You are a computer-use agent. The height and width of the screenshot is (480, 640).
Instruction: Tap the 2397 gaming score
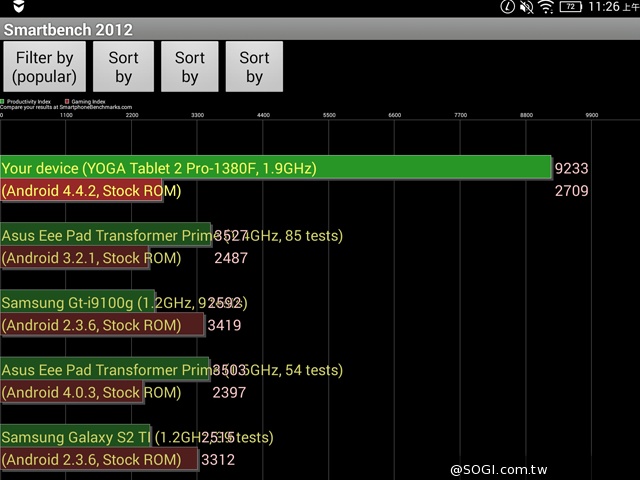(x=229, y=393)
